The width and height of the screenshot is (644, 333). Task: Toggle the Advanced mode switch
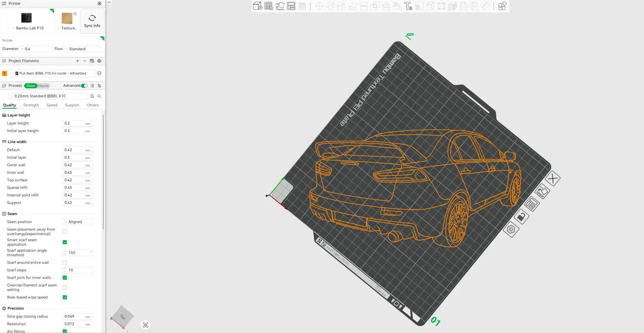pyautogui.click(x=84, y=86)
